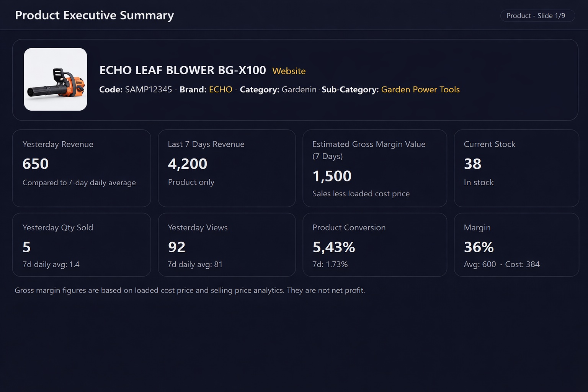This screenshot has width=588, height=392.
Task: Click the ECHO LEAF BLOWER BG-X100 heading
Action: tap(183, 70)
